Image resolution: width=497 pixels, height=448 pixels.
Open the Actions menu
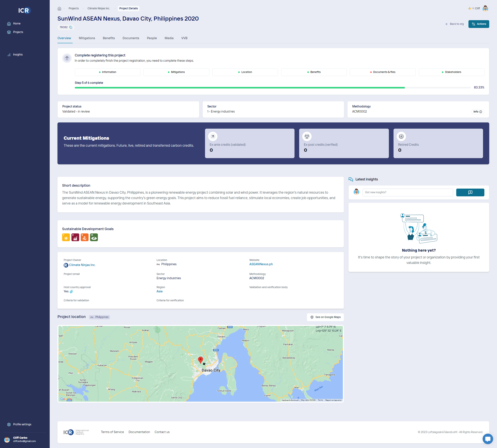479,24
